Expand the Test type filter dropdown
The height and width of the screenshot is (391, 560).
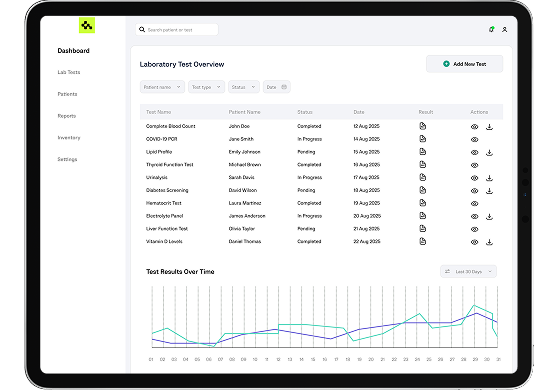[x=206, y=87]
